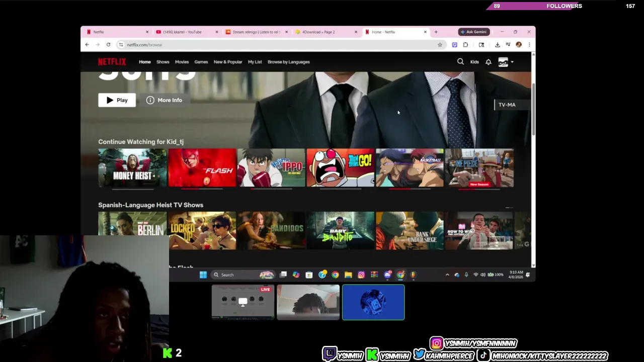Resume Money Heist thumbnail

[x=132, y=167]
